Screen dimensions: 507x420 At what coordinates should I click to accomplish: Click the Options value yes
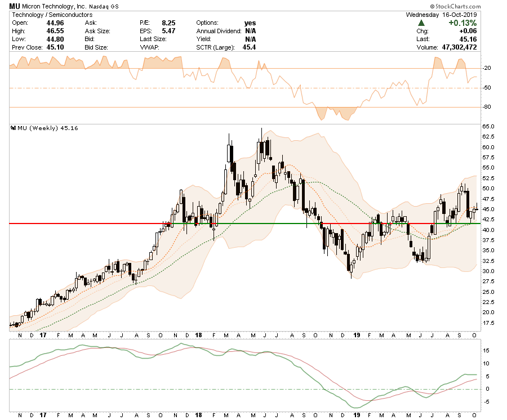click(250, 23)
